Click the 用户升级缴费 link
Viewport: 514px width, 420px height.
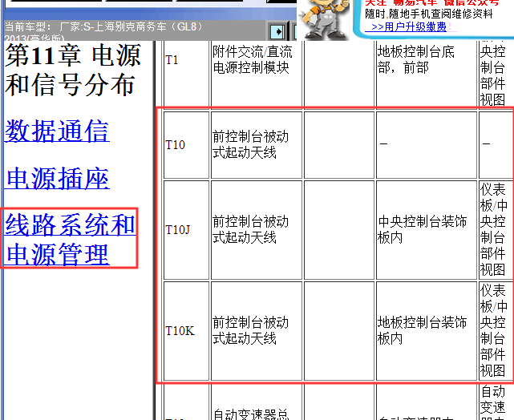408,27
